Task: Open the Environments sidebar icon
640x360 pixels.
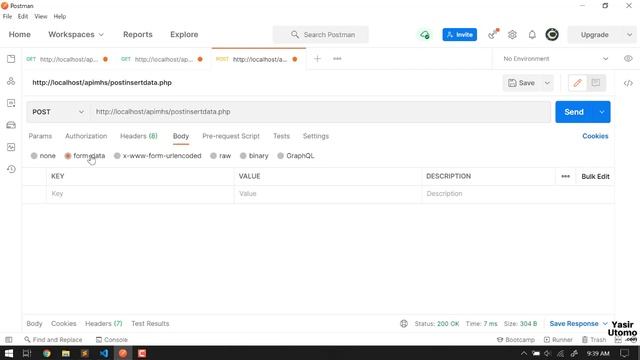Action: 11,103
